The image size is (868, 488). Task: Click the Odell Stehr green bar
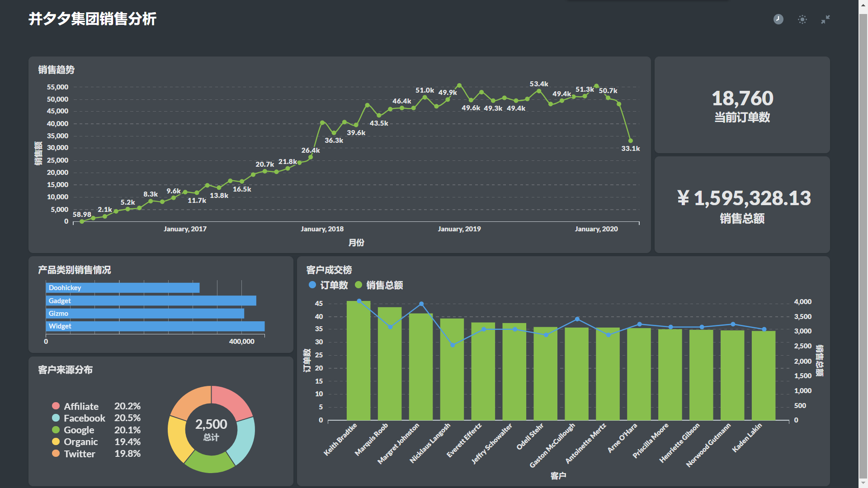(546, 373)
